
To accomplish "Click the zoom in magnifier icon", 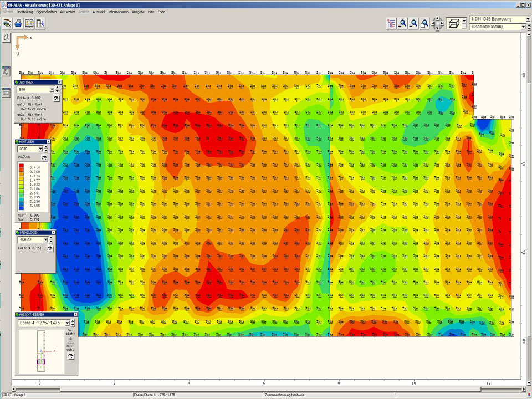I will [x=403, y=23].
